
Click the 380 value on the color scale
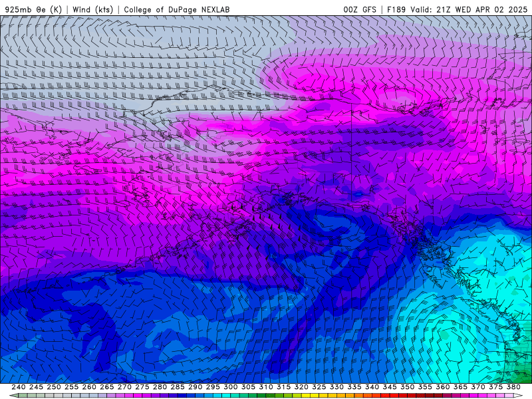[x=513, y=387]
